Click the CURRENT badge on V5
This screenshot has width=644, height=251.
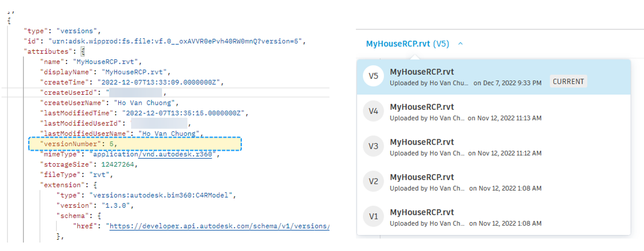pos(568,82)
